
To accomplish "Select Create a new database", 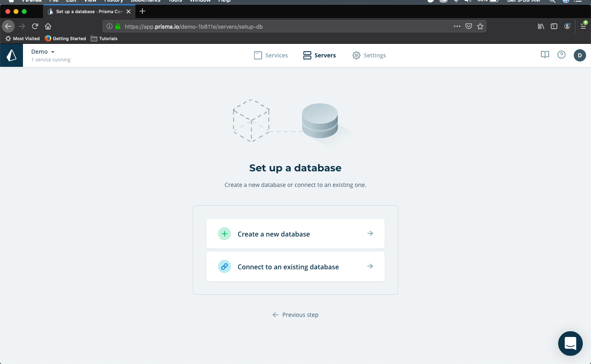I will tap(295, 234).
